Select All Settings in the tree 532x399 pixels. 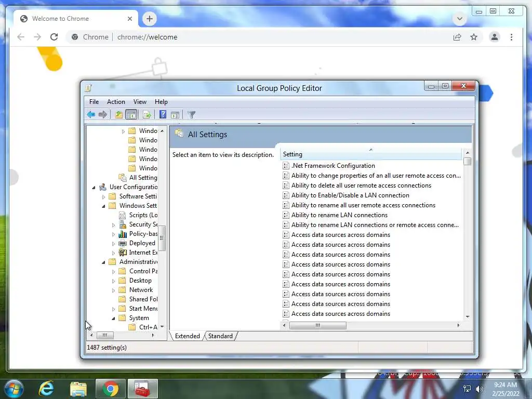pyautogui.click(x=143, y=178)
